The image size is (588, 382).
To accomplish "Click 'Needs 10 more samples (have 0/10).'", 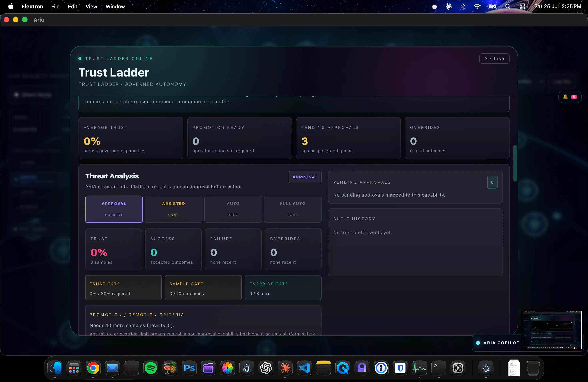I will (x=132, y=325).
